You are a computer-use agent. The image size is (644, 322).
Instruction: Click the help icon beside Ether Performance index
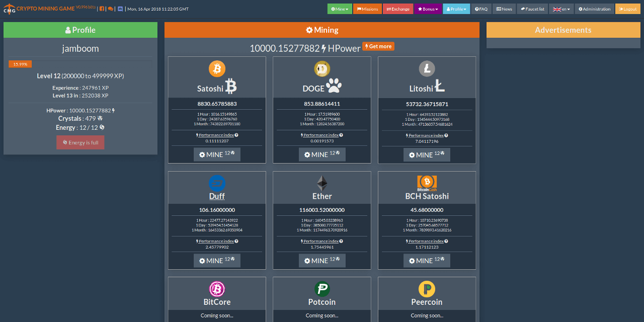pos(342,241)
